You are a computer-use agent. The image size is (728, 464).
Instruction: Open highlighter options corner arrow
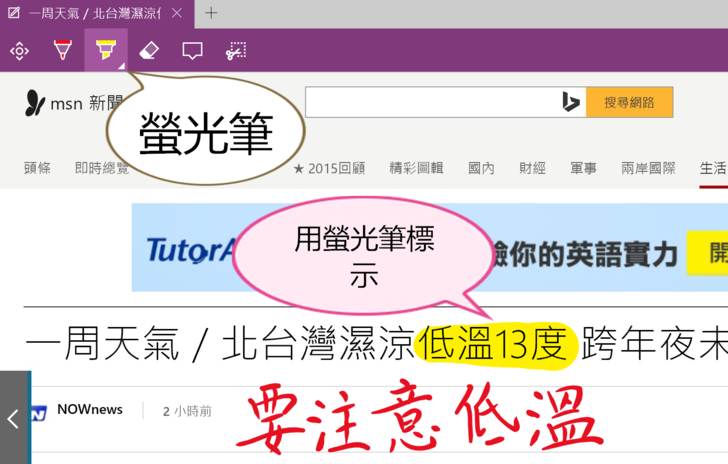(122, 66)
